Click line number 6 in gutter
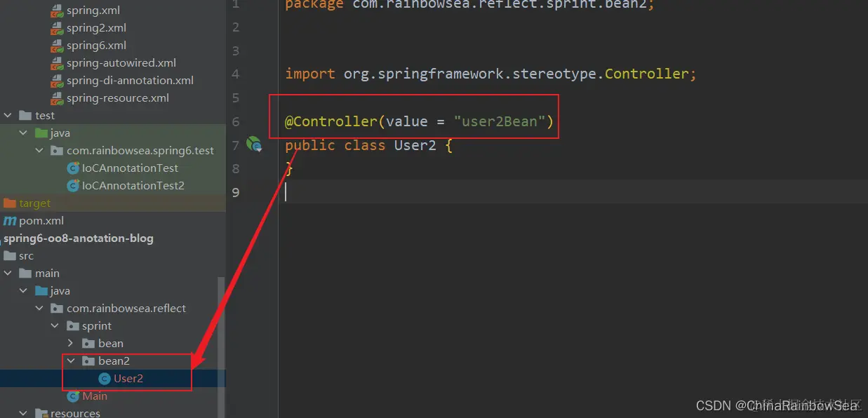Viewport: 868px width, 418px height. coord(236,121)
